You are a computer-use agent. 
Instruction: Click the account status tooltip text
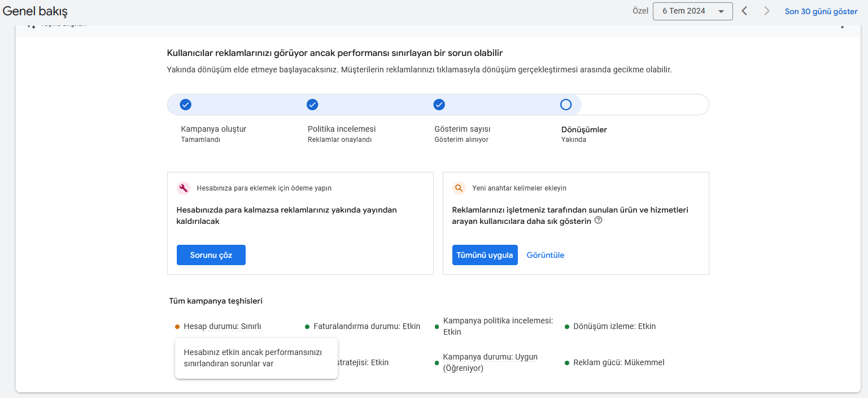tap(252, 358)
